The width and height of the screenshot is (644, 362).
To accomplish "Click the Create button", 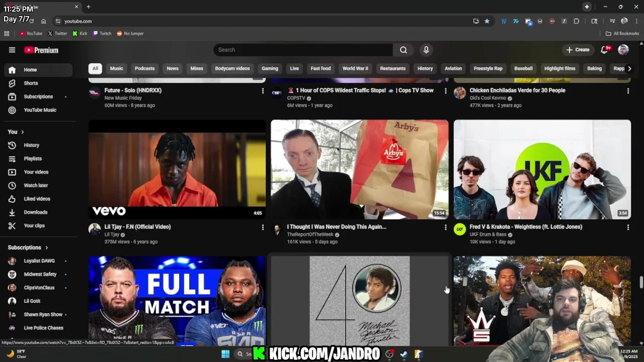I will [578, 50].
